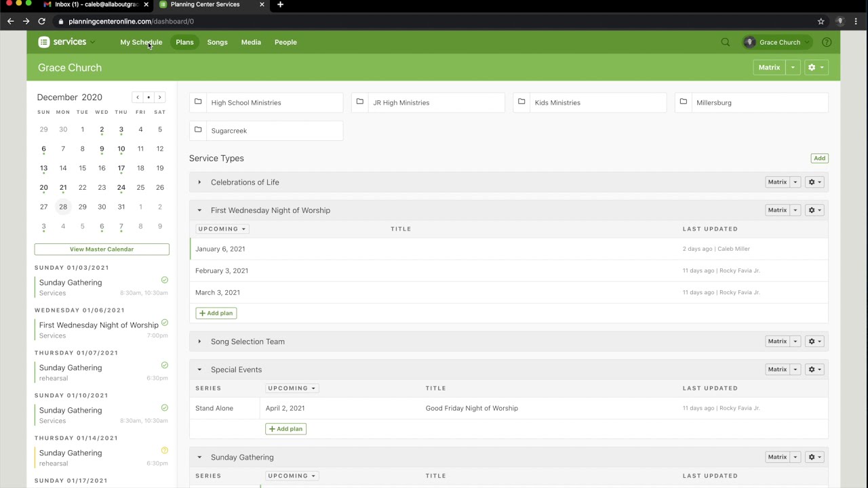Open Services app switcher dropdown
Image resolution: width=868 pixels, height=488 pixels.
92,42
